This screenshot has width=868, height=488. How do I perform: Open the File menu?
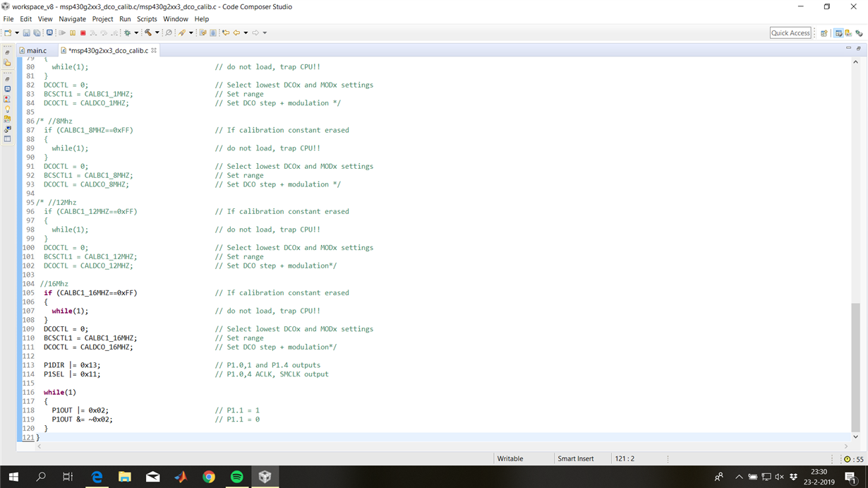point(8,19)
